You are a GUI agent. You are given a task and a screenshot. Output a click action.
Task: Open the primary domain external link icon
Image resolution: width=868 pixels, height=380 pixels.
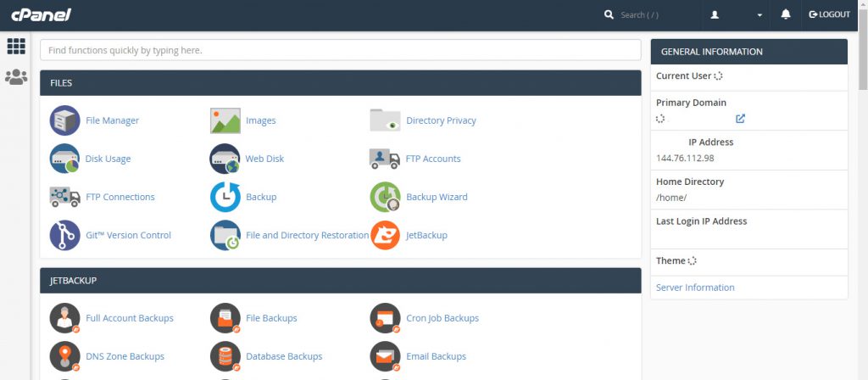point(740,119)
